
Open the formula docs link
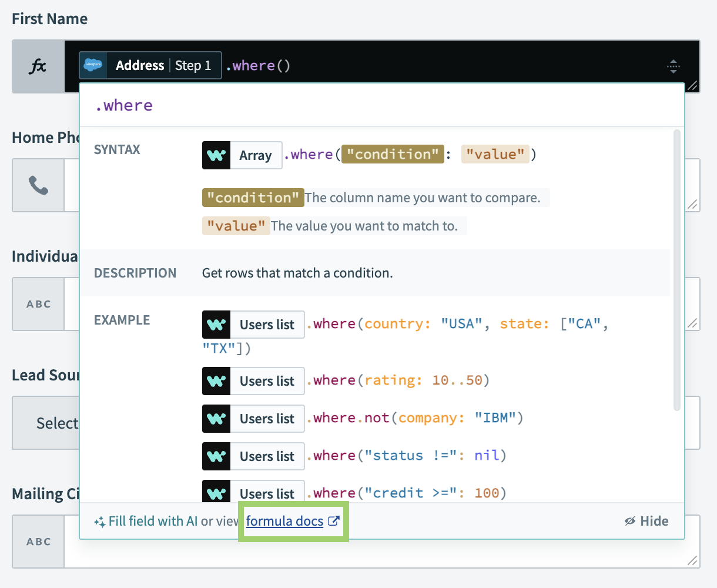pos(286,521)
